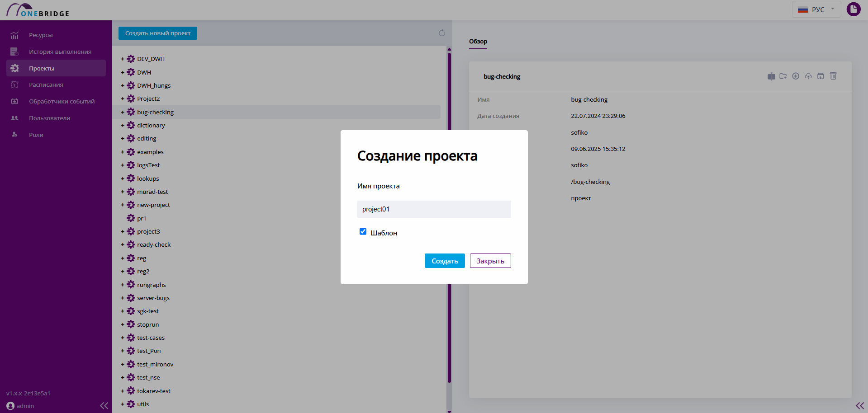Click Создать новый проект button
Image resolution: width=868 pixels, height=413 pixels.
158,33
